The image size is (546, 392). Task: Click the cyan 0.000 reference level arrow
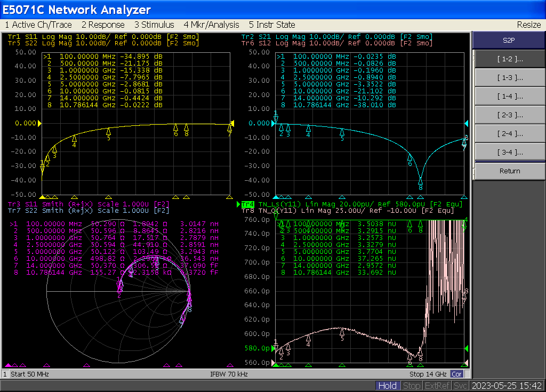(x=273, y=123)
